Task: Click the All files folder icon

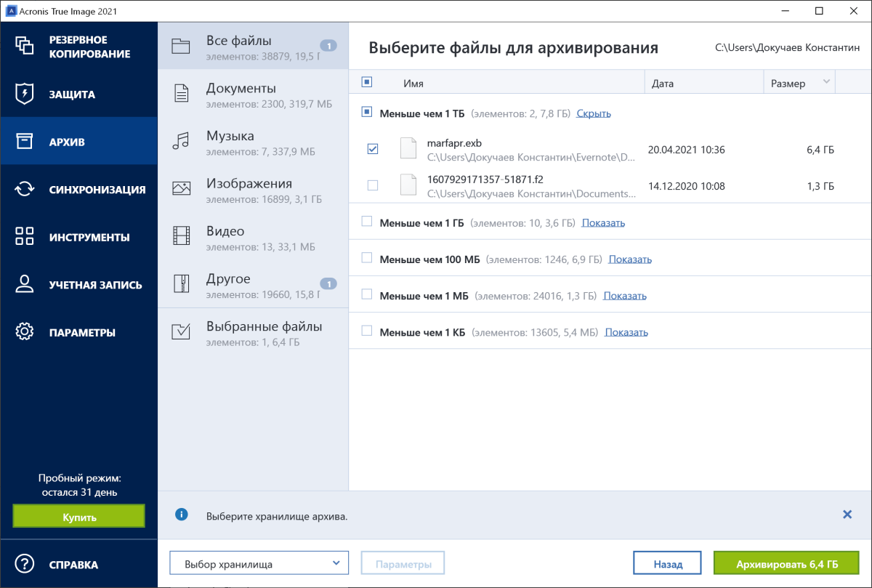Action: point(180,46)
